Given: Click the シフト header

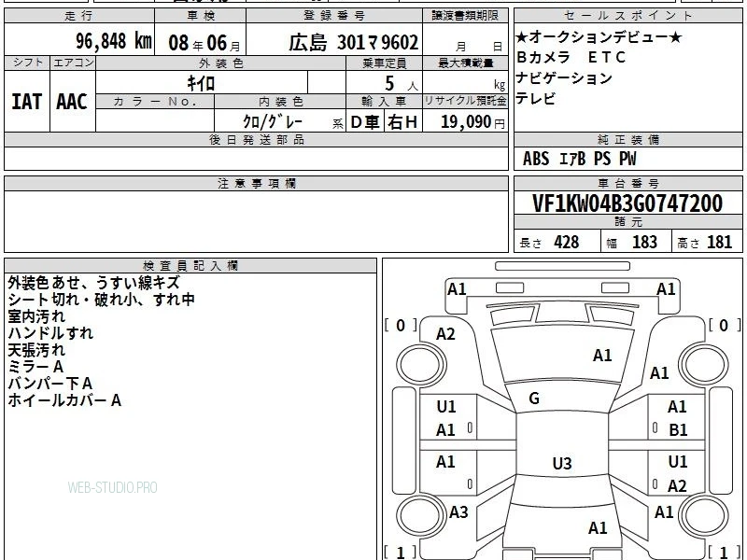Looking at the screenshot, I should click(x=27, y=63).
